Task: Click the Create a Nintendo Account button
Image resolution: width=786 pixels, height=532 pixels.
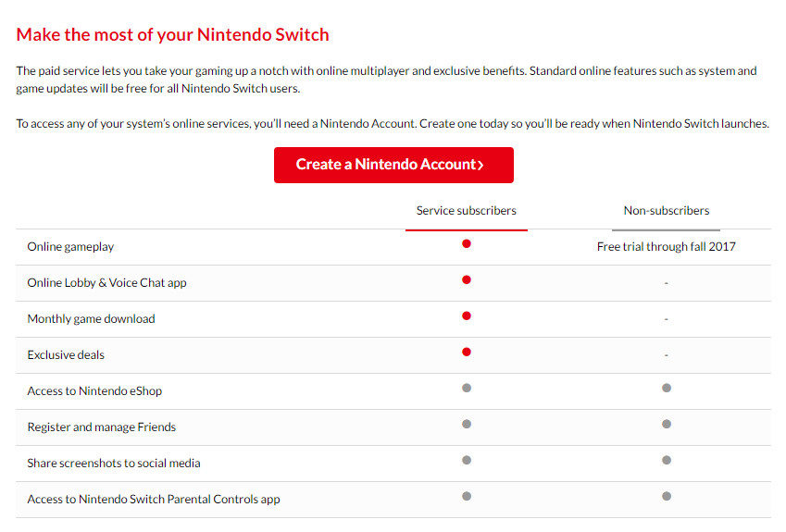Action: pyautogui.click(x=393, y=165)
